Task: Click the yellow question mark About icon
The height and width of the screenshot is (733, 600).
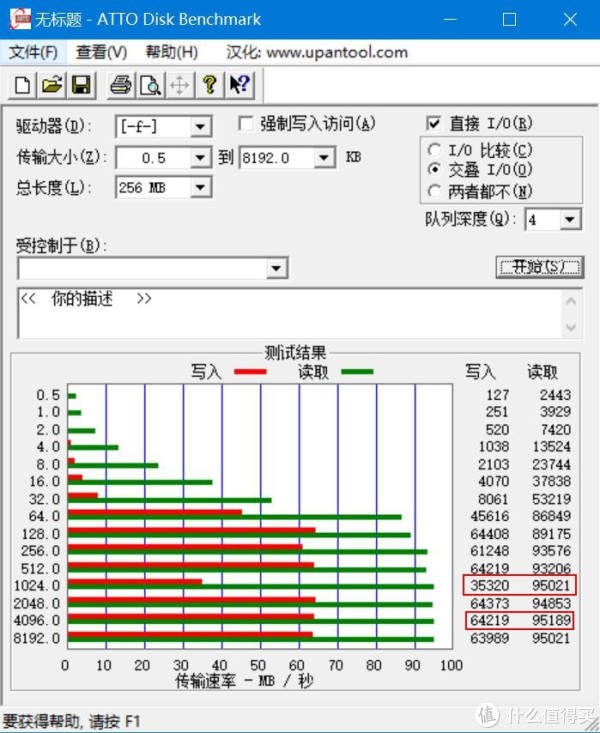Action: (210, 85)
